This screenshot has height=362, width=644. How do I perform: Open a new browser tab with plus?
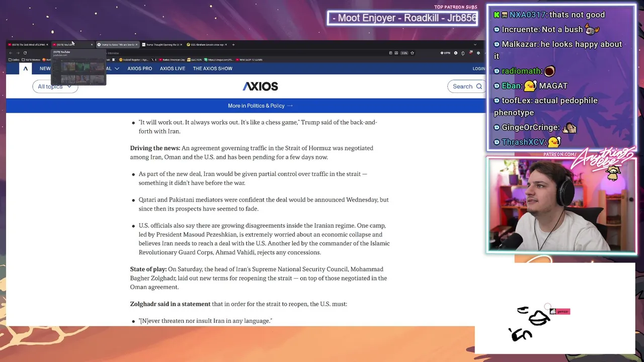[x=233, y=45]
